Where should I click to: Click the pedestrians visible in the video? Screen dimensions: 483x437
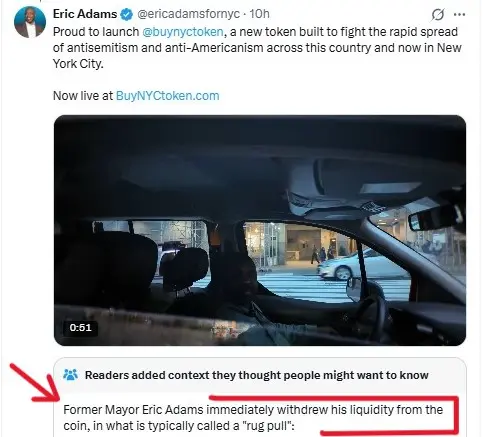[322, 254]
